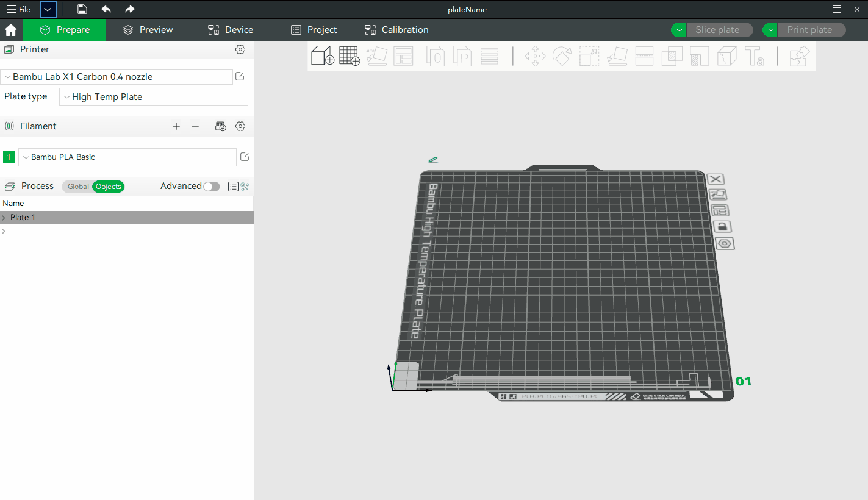Click the green filament 1 color swatch
868x500 pixels.
[x=9, y=157]
